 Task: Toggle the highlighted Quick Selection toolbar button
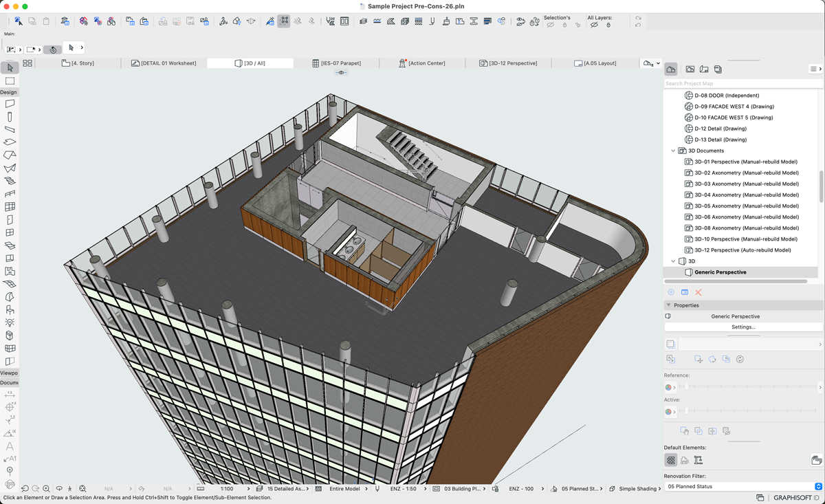(283, 21)
